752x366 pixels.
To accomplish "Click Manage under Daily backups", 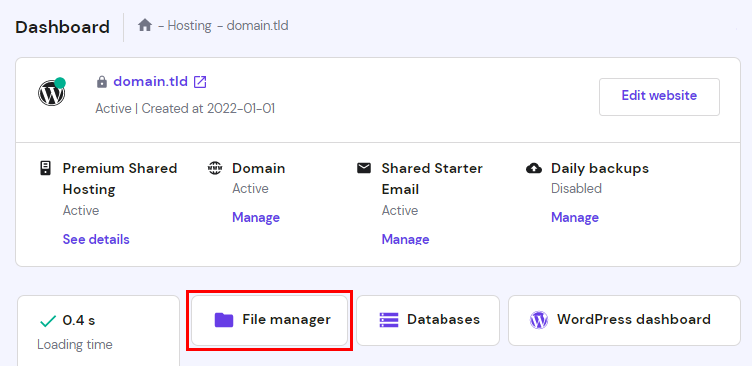I will (x=575, y=217).
